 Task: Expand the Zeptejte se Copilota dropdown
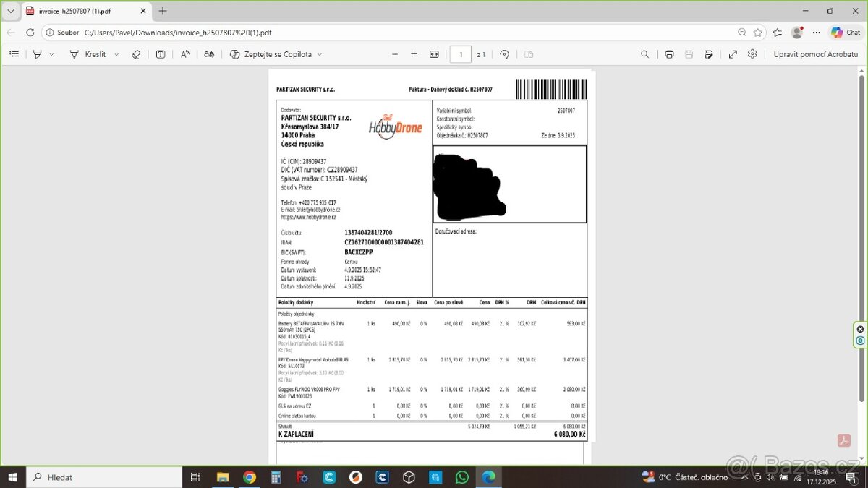320,54
